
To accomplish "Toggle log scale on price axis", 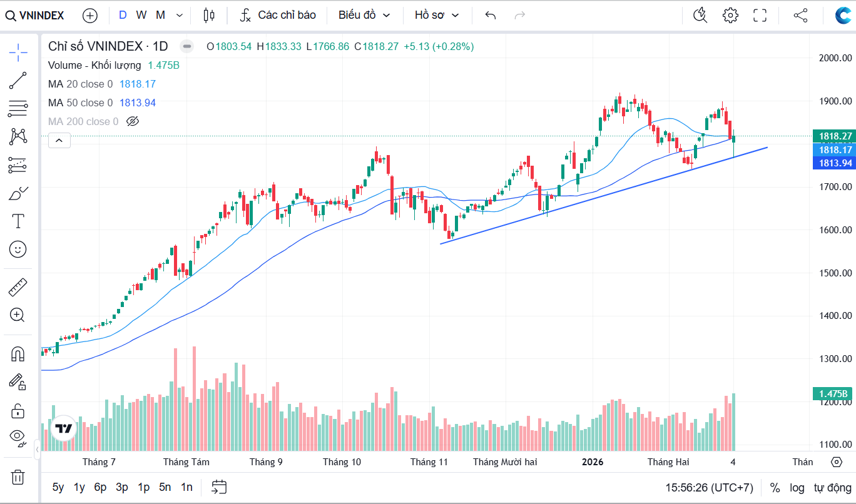I will click(x=797, y=487).
